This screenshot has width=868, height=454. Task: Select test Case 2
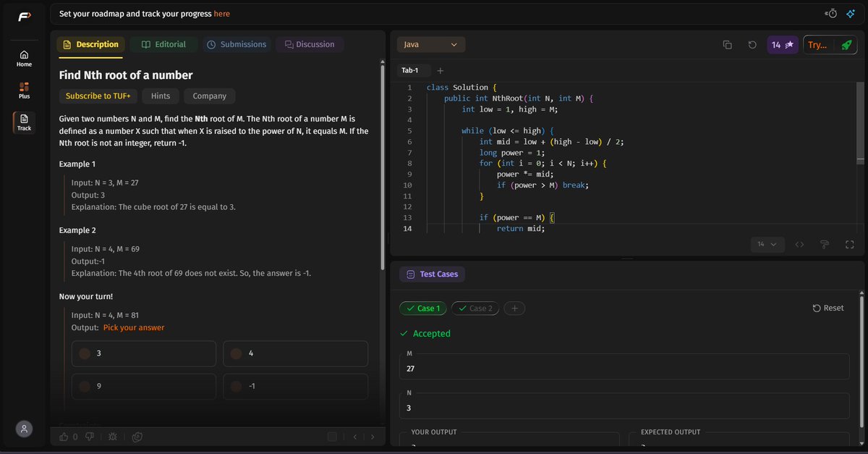click(x=475, y=308)
